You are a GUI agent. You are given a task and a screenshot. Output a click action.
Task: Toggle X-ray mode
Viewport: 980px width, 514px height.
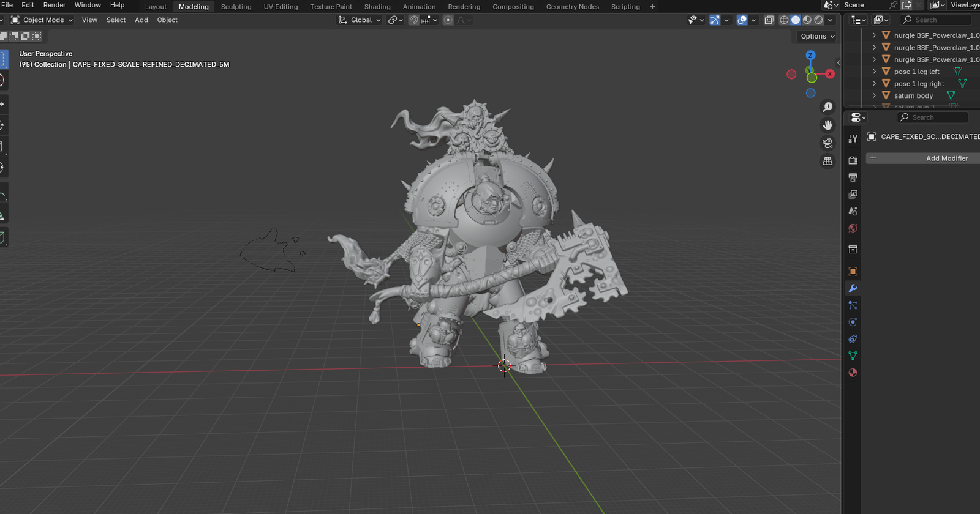click(769, 20)
